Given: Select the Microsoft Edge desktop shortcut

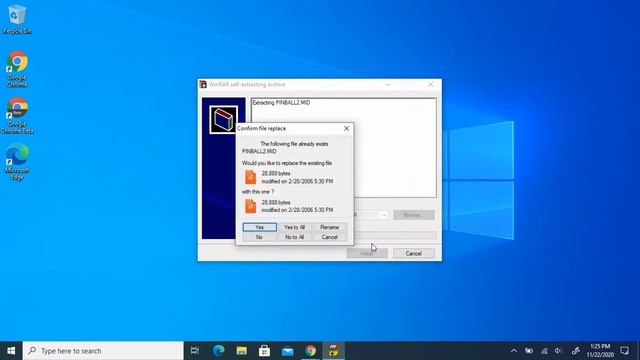Looking at the screenshot, I should tap(17, 162).
